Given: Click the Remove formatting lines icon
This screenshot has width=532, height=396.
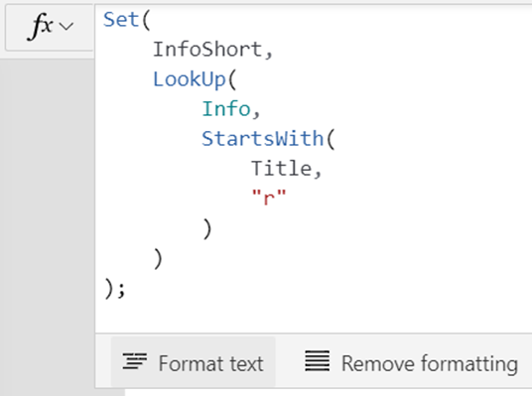Looking at the screenshot, I should [x=317, y=360].
